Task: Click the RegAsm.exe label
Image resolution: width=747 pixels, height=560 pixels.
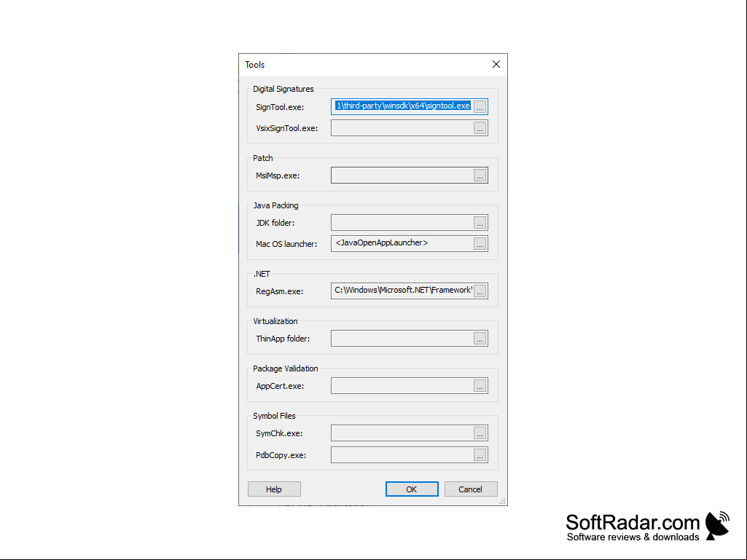Action: click(279, 291)
